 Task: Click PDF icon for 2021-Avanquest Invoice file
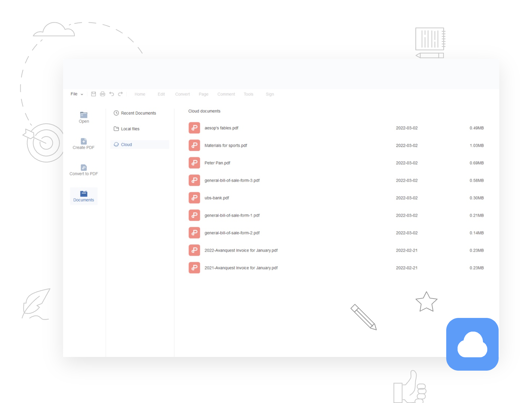point(194,268)
